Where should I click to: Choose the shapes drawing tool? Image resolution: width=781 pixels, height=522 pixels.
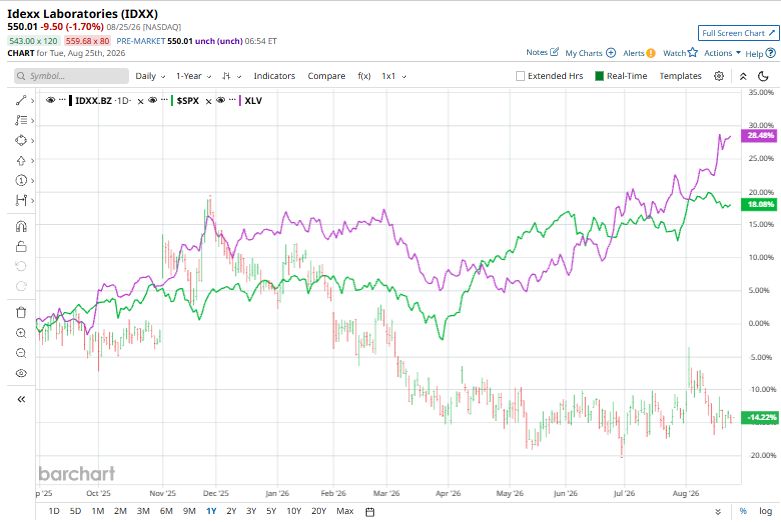[20, 140]
